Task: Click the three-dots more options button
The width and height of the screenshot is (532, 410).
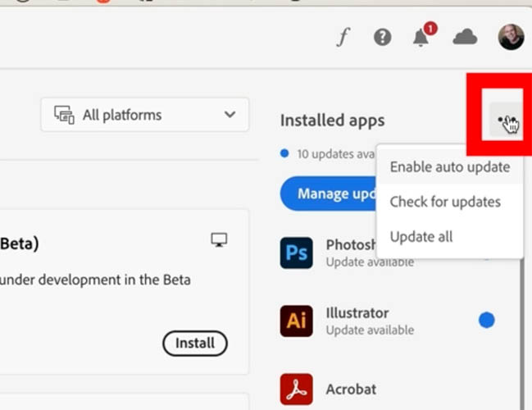Action: pos(506,119)
